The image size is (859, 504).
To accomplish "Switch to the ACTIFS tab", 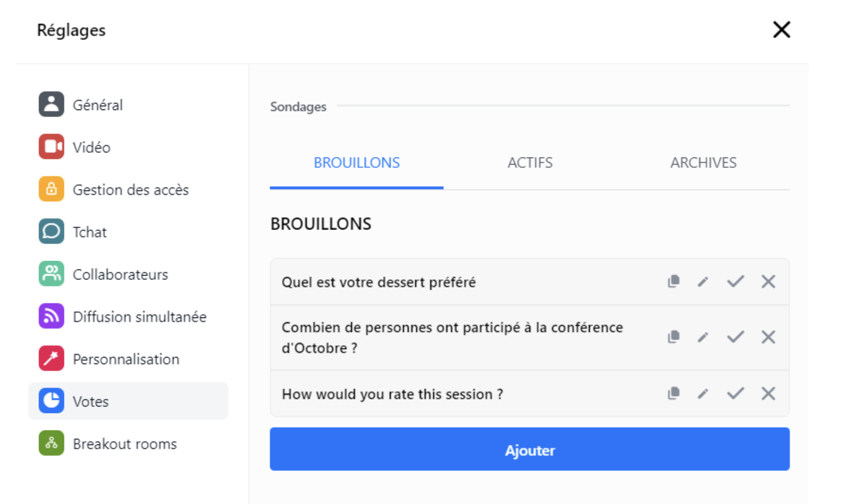I will point(530,163).
